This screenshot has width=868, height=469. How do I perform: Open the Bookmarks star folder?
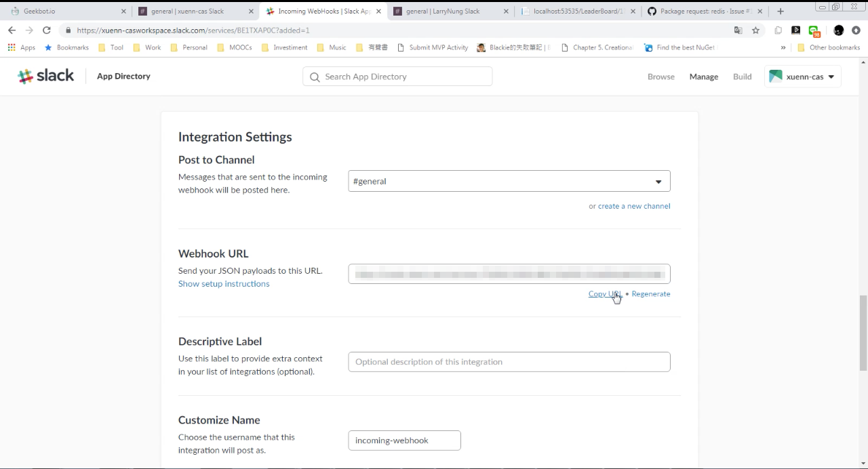click(66, 47)
